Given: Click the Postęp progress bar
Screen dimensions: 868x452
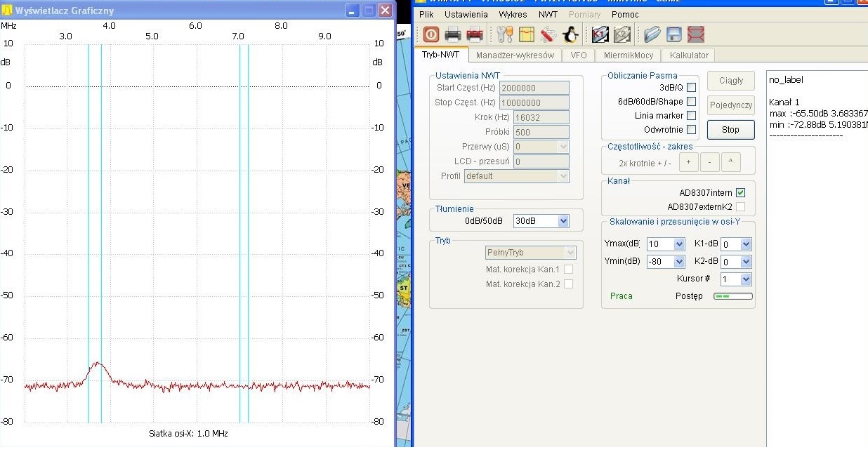Looking at the screenshot, I should [732, 296].
